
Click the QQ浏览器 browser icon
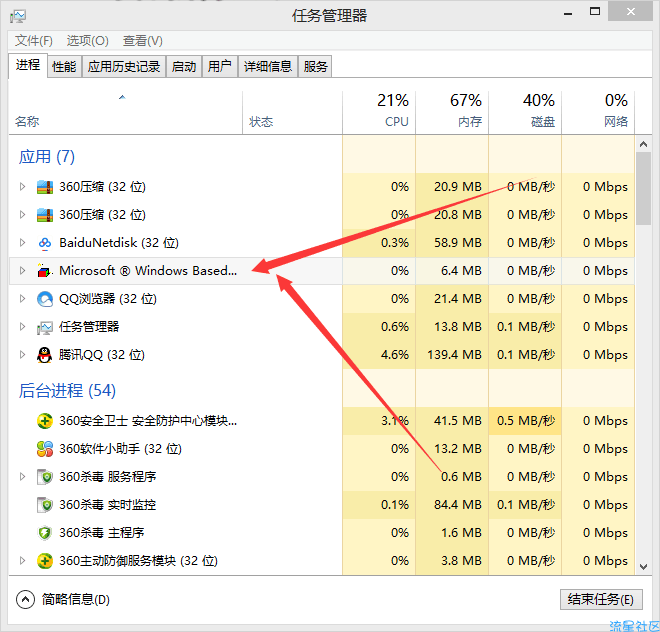coord(45,299)
